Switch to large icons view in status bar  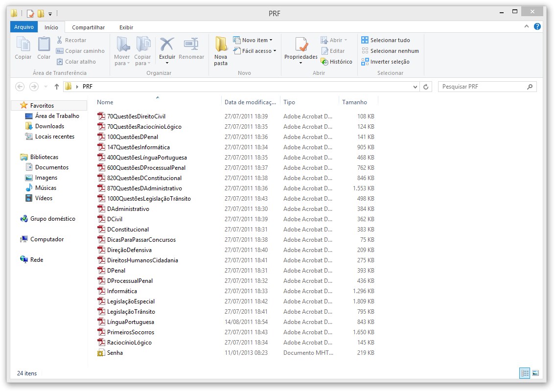point(535,373)
